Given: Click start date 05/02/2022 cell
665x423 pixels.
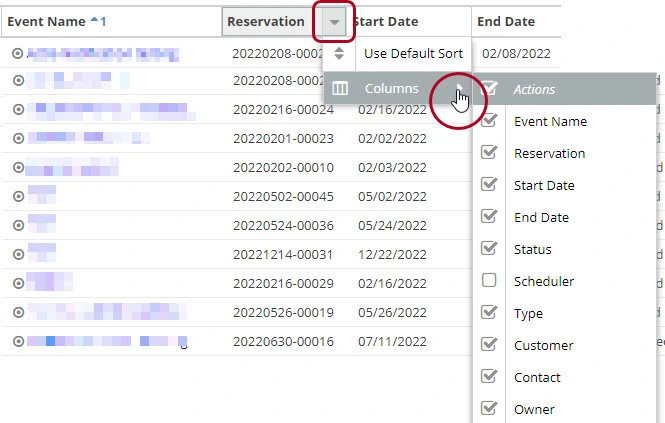Looking at the screenshot, I should click(x=392, y=197).
